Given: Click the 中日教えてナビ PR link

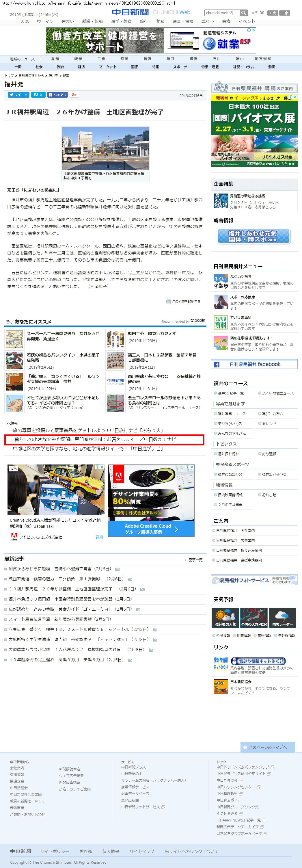Looking at the screenshot, I should (95, 439).
